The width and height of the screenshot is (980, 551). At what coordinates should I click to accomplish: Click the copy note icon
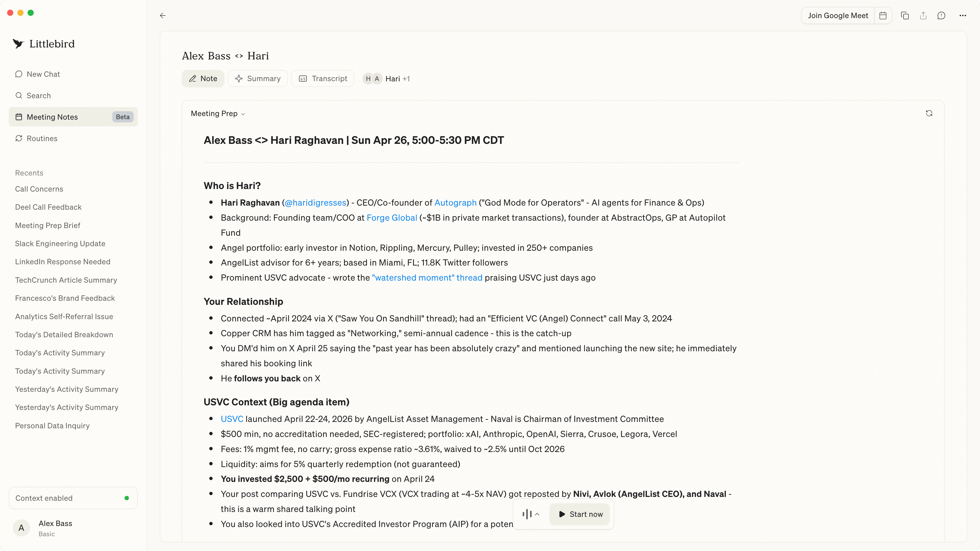[x=905, y=16]
